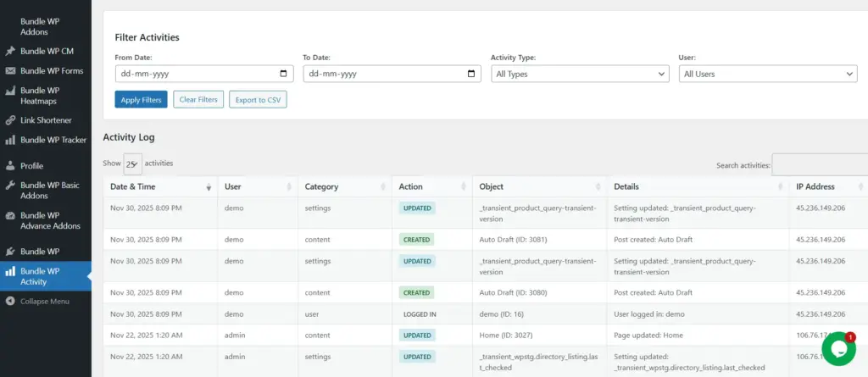Open Bundle WP Advance Addons menu item
The width and height of the screenshot is (868, 377).
click(46, 221)
